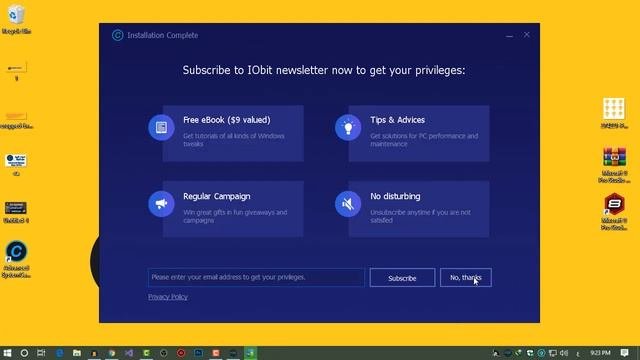Open the red hexagon desktop shortcut
Screen dimensions: 640x360
click(x=614, y=212)
